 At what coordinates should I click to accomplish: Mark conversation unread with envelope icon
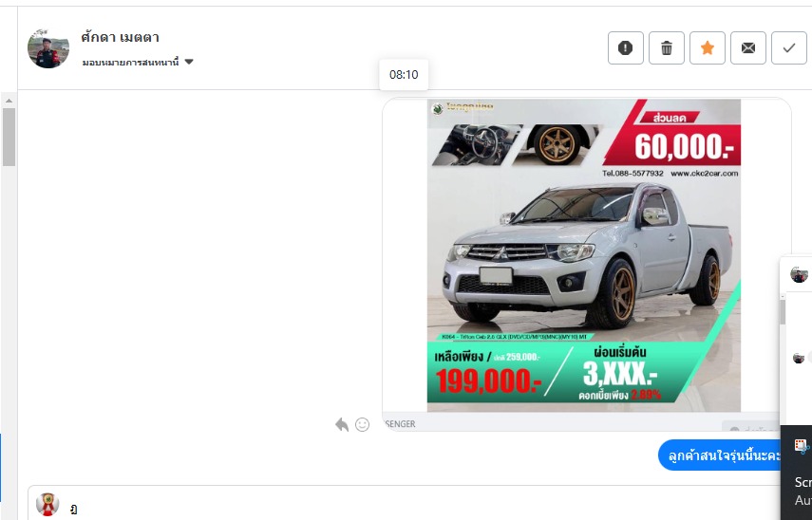tap(748, 48)
